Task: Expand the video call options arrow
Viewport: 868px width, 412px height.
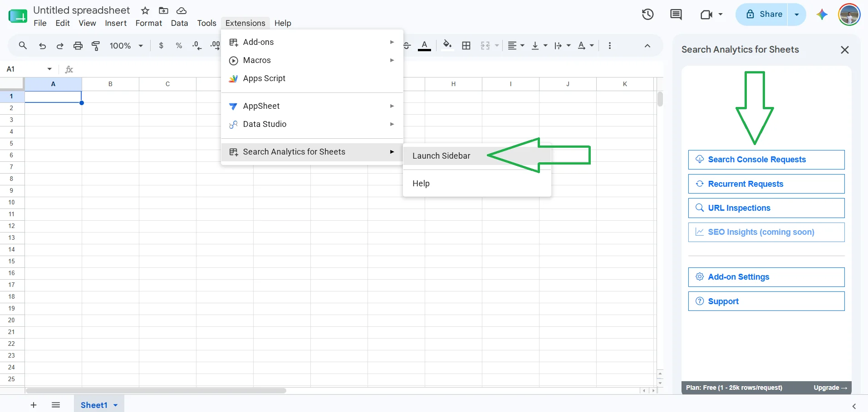Action: (x=721, y=15)
